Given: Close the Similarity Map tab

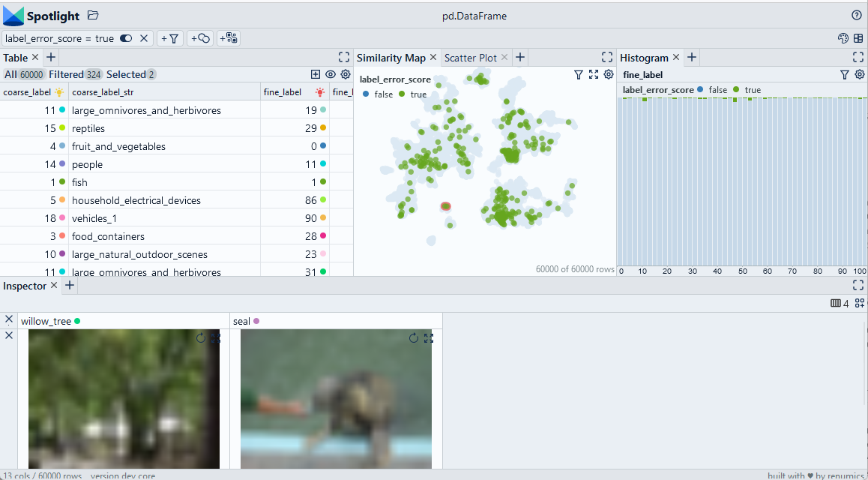Looking at the screenshot, I should (433, 57).
